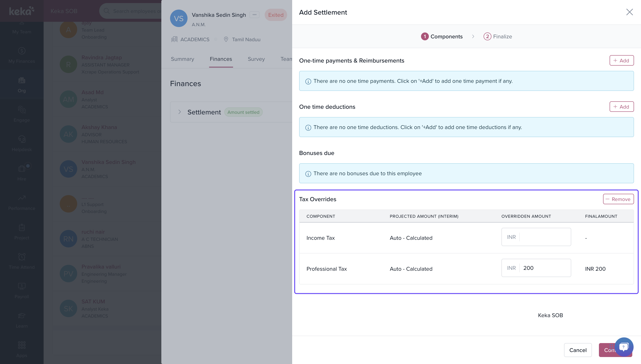Open Performance in the sidebar
Viewport: 641px width, 364px height.
point(22,203)
